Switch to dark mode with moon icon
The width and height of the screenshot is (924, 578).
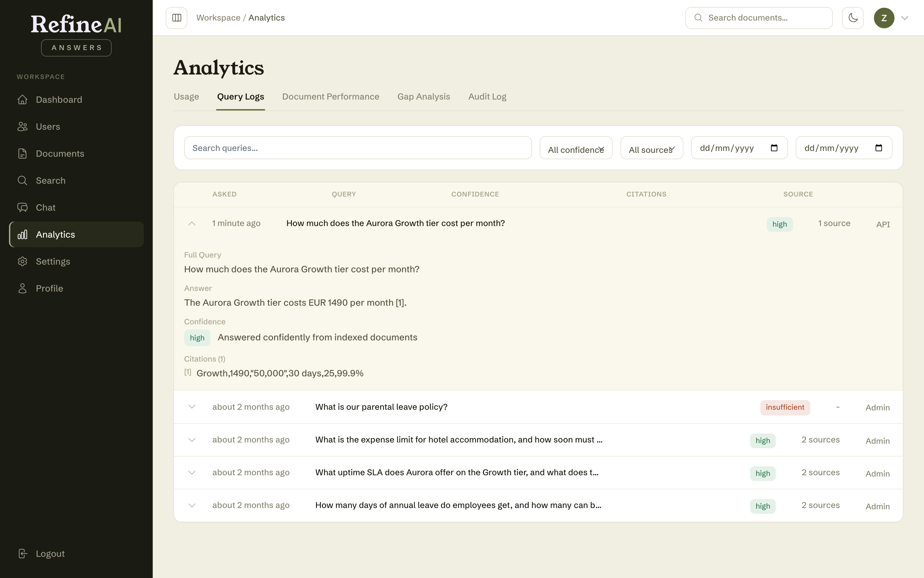[852, 18]
